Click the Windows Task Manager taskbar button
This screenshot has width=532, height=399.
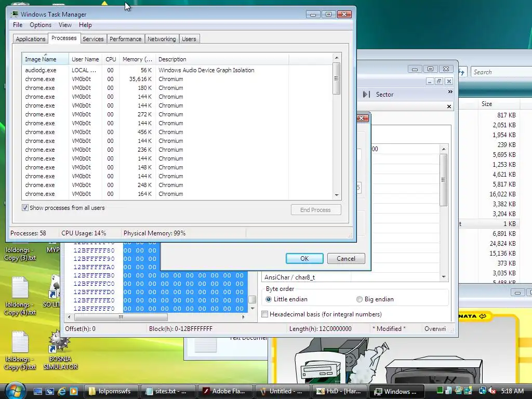396,391
